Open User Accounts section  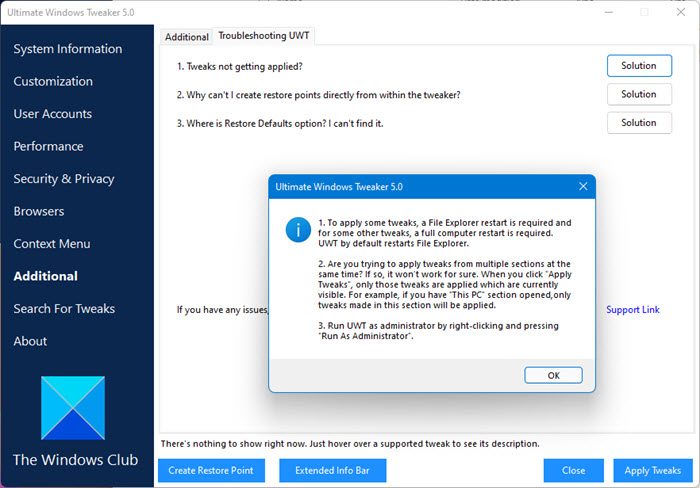click(x=53, y=114)
